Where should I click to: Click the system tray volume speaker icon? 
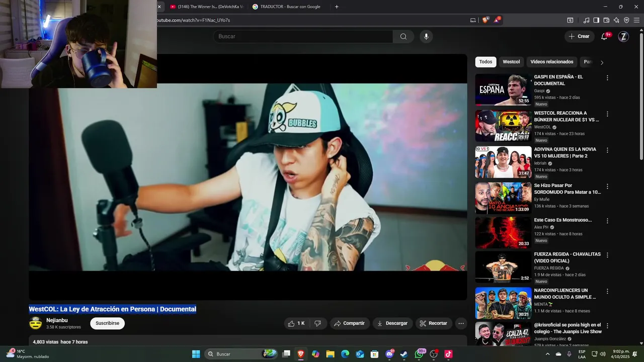coord(603,354)
